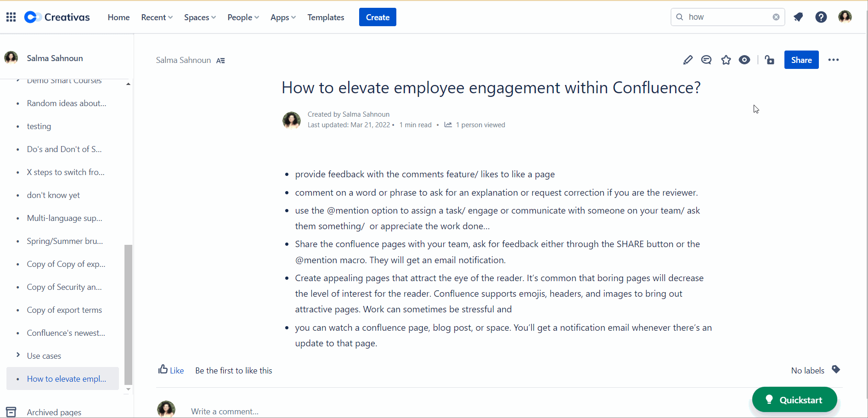
Task: Like this page with thumbs up
Action: (171, 370)
